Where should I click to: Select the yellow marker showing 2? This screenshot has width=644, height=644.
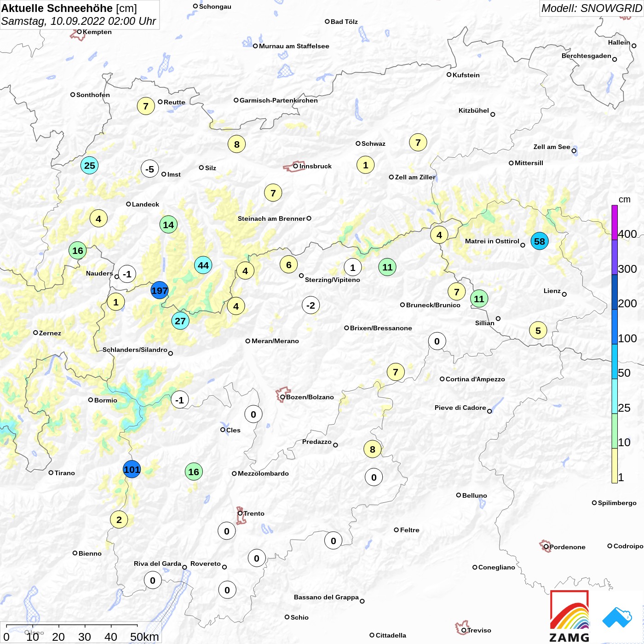point(119,520)
